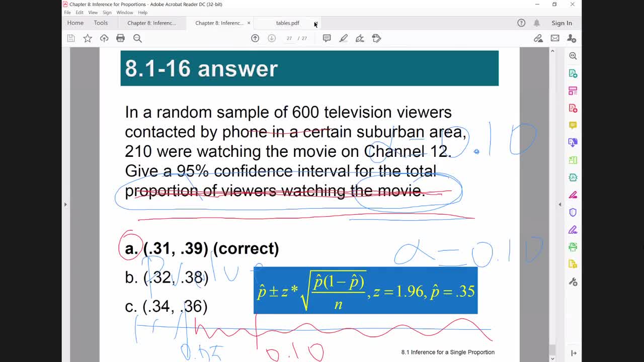Close the tables.pdf tab
Screen dimensions: 644x362
coord(315,23)
